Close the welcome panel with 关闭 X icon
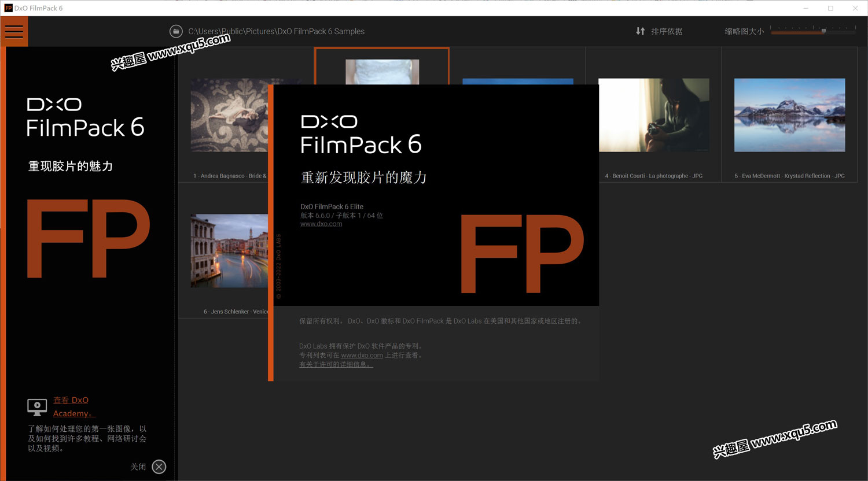The image size is (868, 481). 159,467
